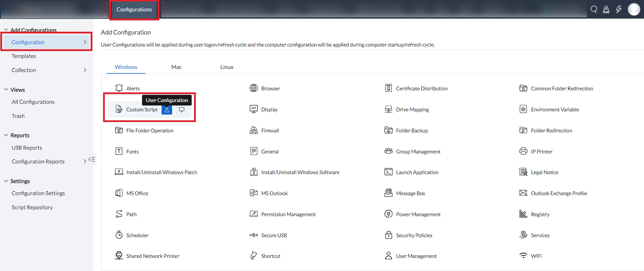The height and width of the screenshot is (271, 644).
Task: Click the IP Printer icon
Action: point(523,151)
